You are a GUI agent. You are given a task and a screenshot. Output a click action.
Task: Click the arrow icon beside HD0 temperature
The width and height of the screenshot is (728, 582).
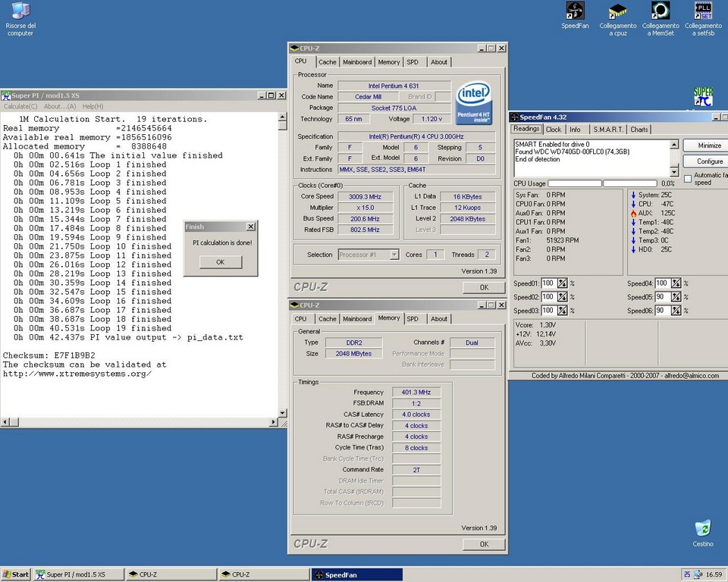point(633,249)
